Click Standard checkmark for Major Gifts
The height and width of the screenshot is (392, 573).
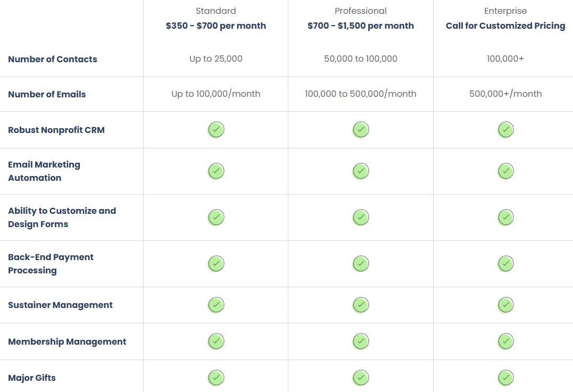(215, 378)
